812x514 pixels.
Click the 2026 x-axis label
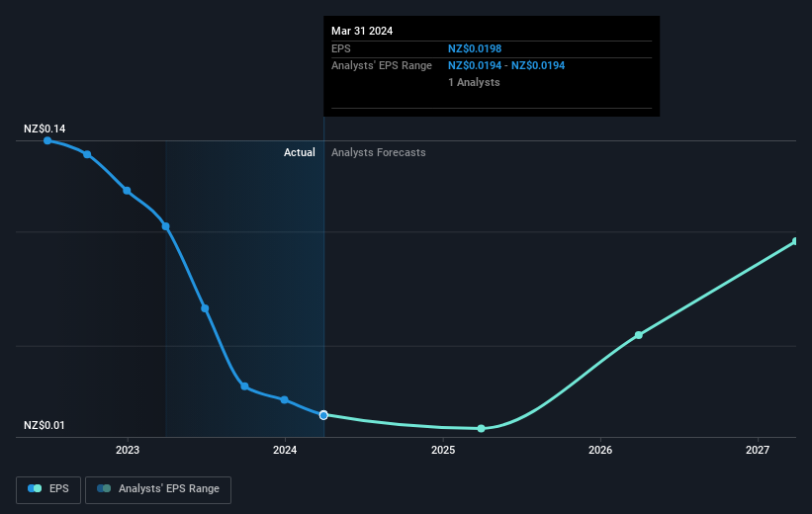coord(600,450)
